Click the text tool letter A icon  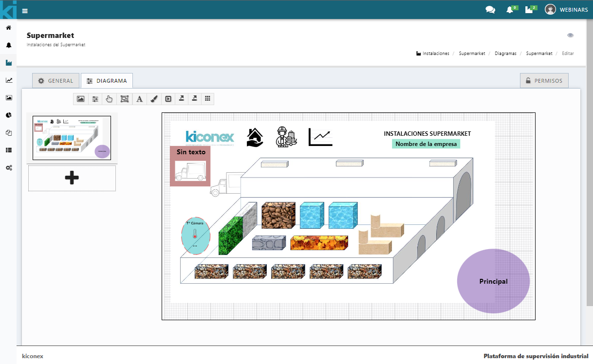point(139,99)
